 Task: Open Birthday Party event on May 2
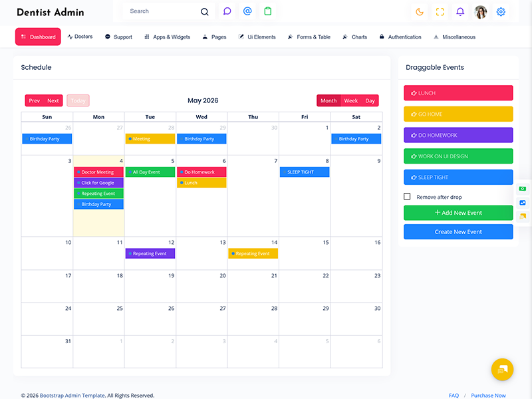click(356, 139)
